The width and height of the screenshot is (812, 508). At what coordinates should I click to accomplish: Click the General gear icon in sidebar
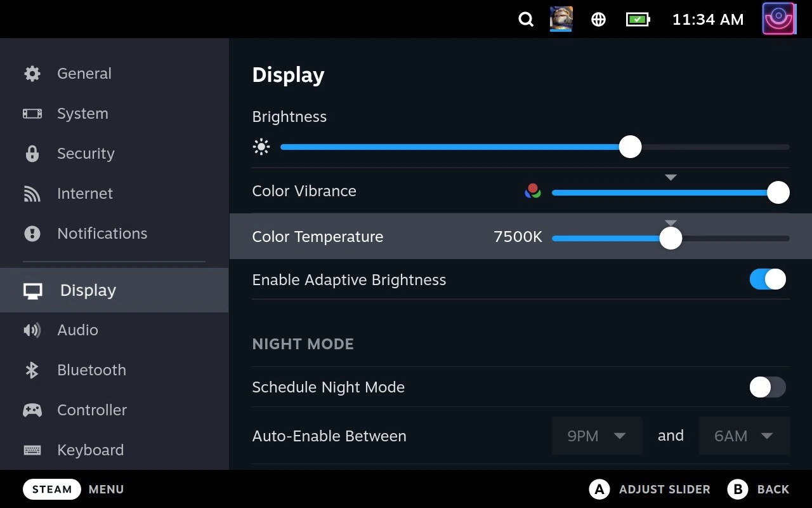32,74
